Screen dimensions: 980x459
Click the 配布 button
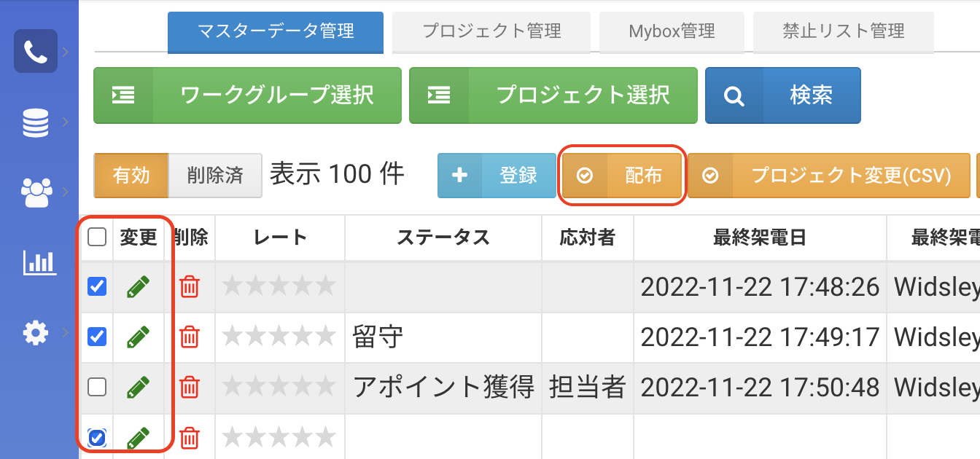[x=622, y=176]
